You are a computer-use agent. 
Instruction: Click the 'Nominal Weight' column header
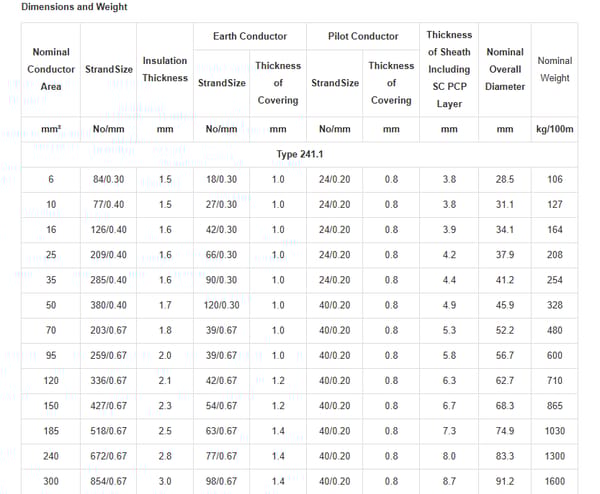(x=555, y=69)
